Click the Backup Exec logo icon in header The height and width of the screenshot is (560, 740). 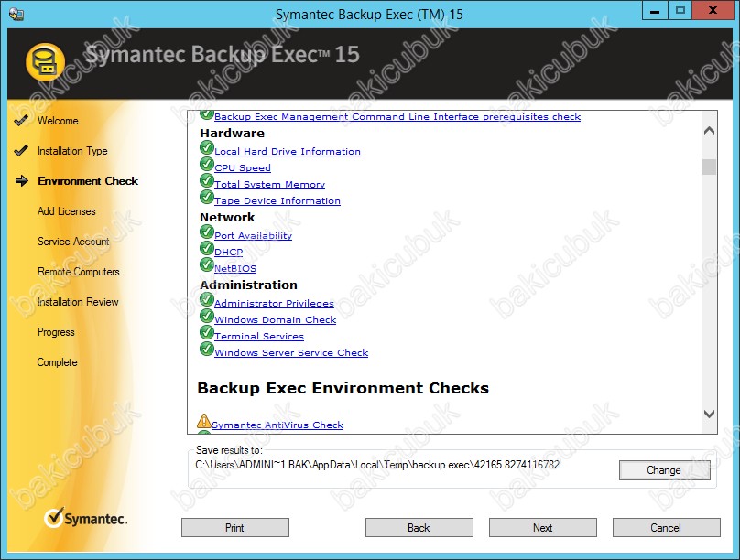pos(45,62)
